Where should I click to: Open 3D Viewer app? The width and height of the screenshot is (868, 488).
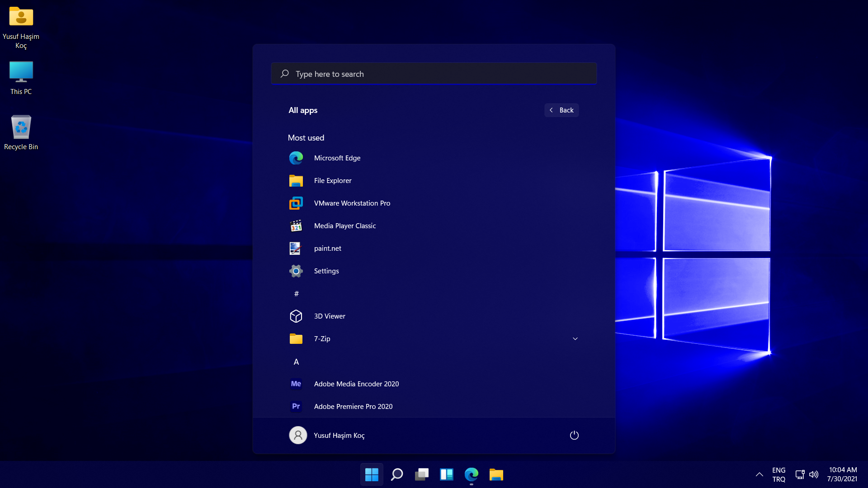[x=329, y=316]
